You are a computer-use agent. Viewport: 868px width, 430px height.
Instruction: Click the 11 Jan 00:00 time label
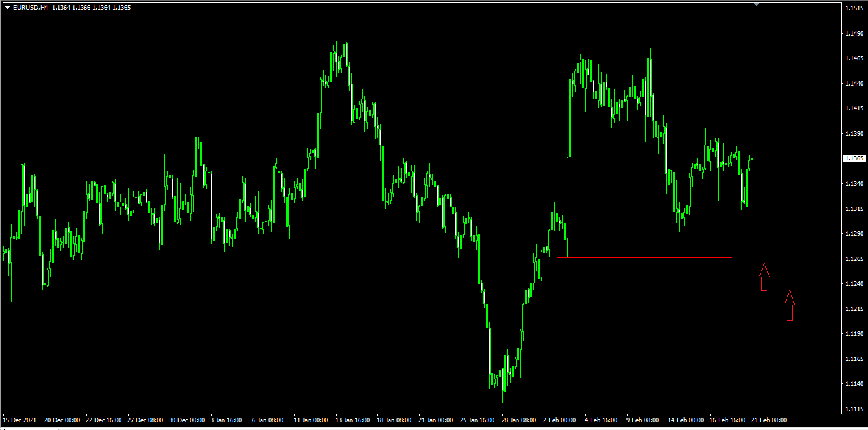coord(312,420)
